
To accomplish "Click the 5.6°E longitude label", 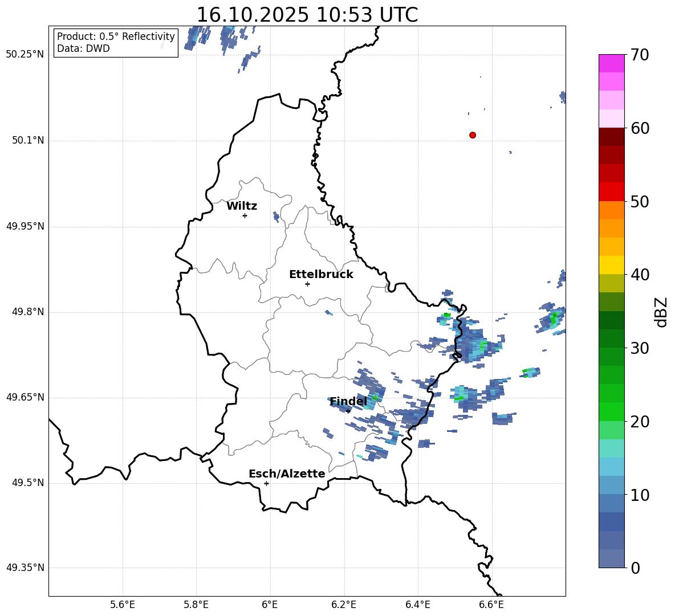I will pyautogui.click(x=123, y=605).
